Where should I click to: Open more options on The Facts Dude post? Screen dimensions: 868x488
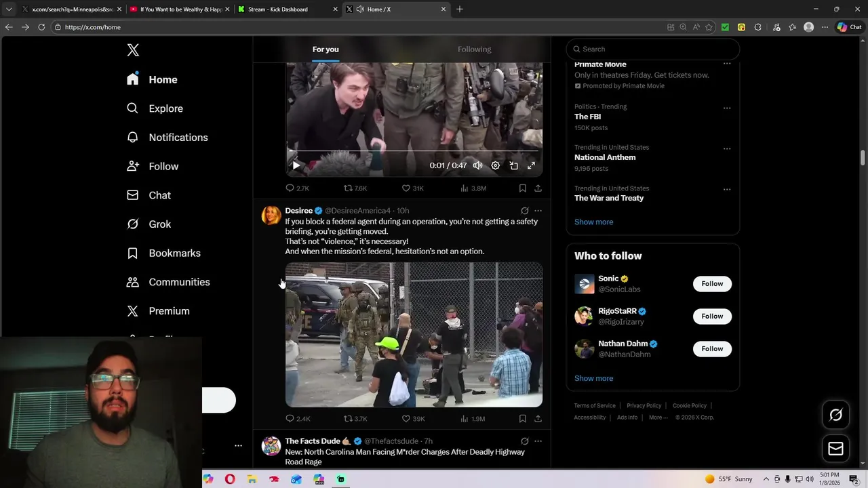pos(538,441)
